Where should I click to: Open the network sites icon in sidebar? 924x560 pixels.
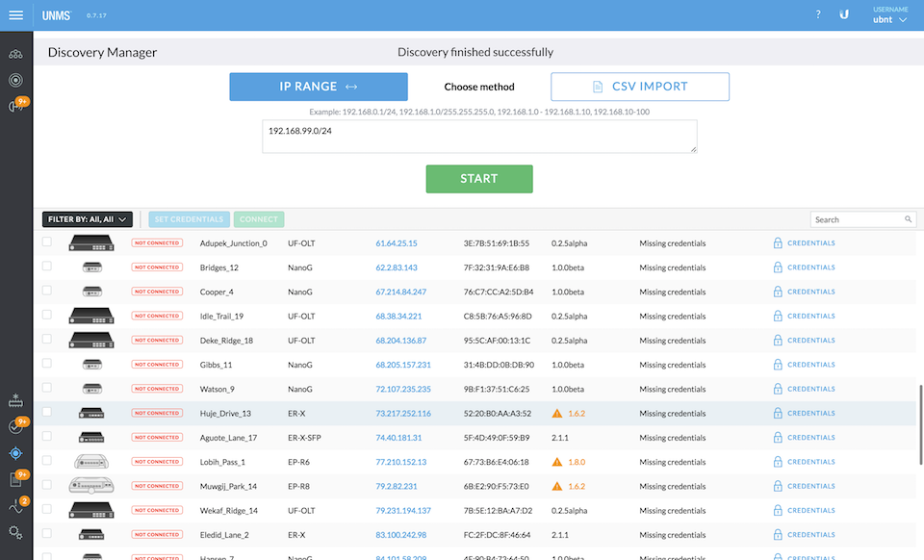pos(16,54)
